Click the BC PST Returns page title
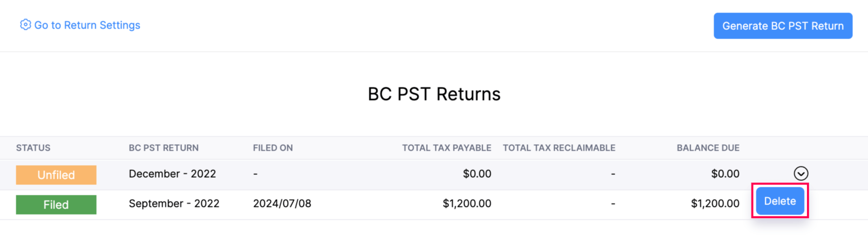The image size is (868, 241). (x=434, y=94)
